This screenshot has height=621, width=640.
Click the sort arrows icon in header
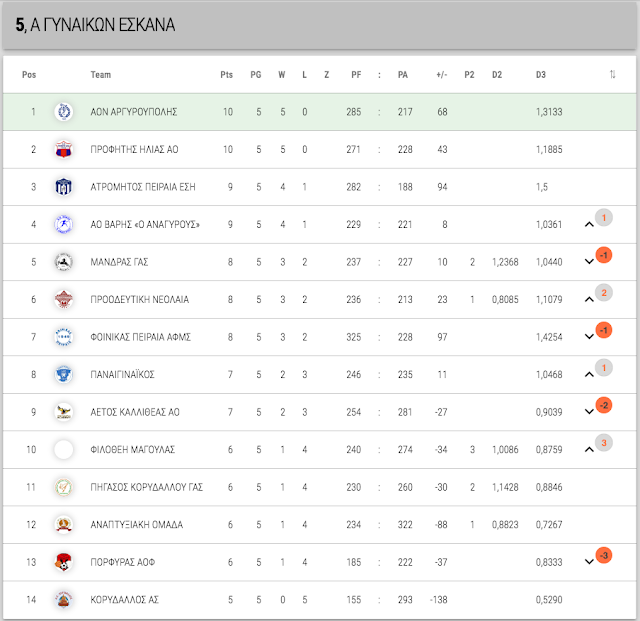tap(612, 74)
